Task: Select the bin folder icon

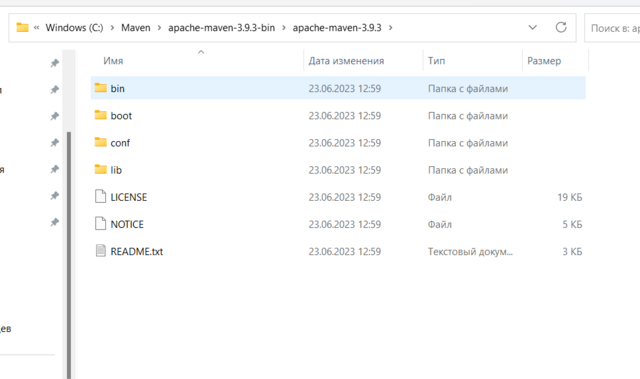Action: coord(100,88)
